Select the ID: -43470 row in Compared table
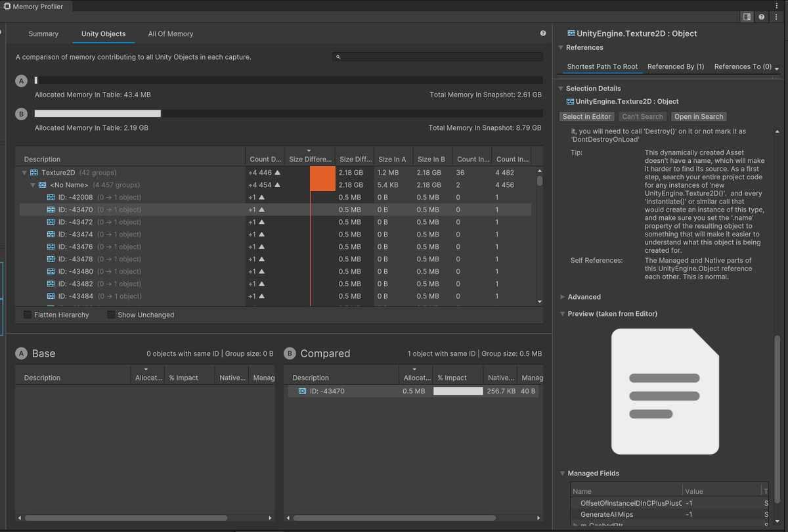Image resolution: width=788 pixels, height=532 pixels. point(414,391)
